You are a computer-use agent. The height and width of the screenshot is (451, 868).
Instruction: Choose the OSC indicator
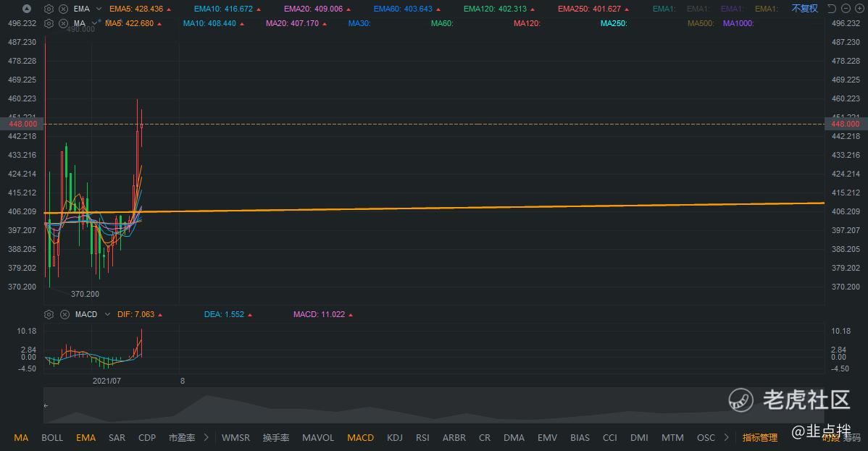point(706,438)
